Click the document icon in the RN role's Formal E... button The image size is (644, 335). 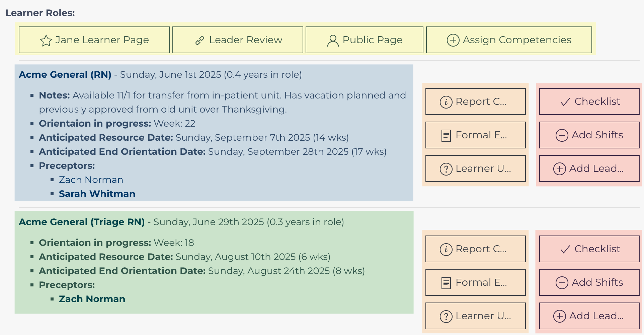pyautogui.click(x=446, y=135)
